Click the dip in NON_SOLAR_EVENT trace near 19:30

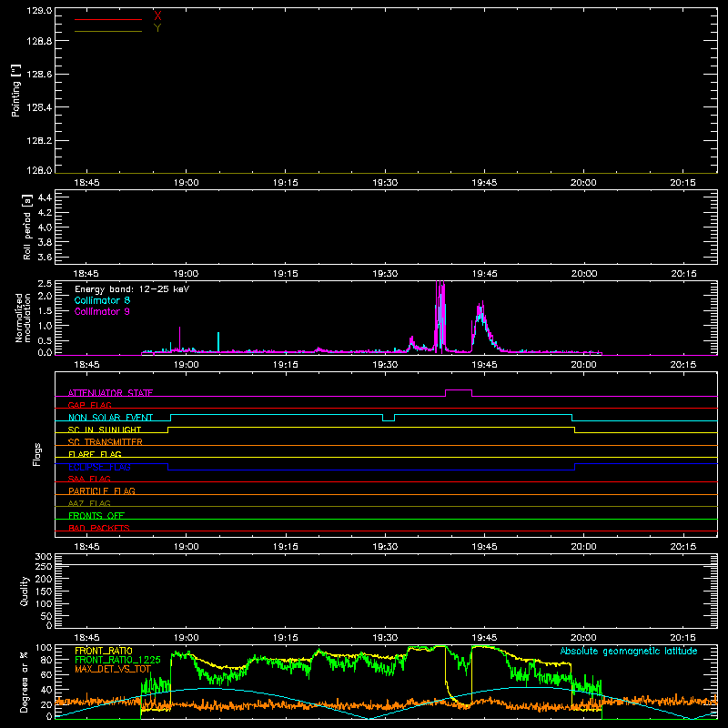(x=389, y=418)
